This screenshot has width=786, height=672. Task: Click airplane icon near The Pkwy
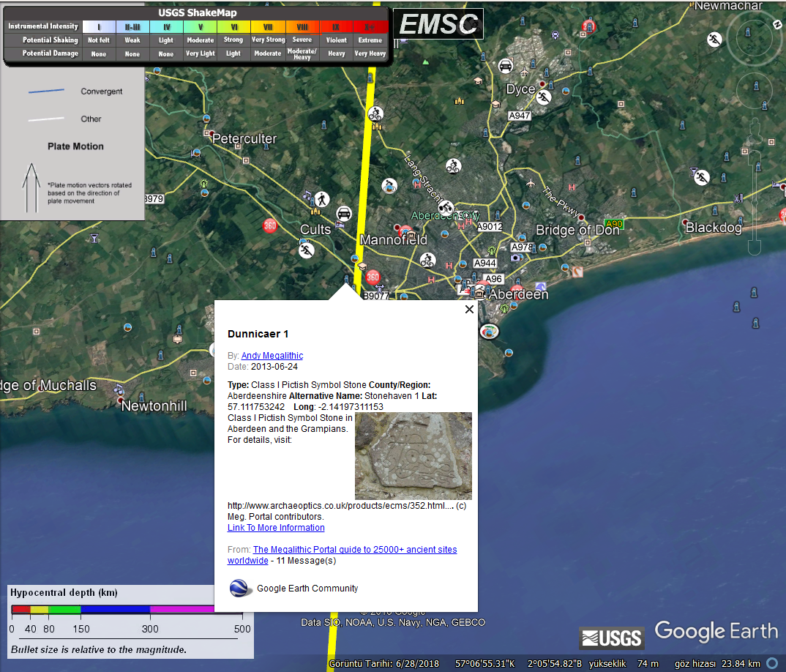531,184
